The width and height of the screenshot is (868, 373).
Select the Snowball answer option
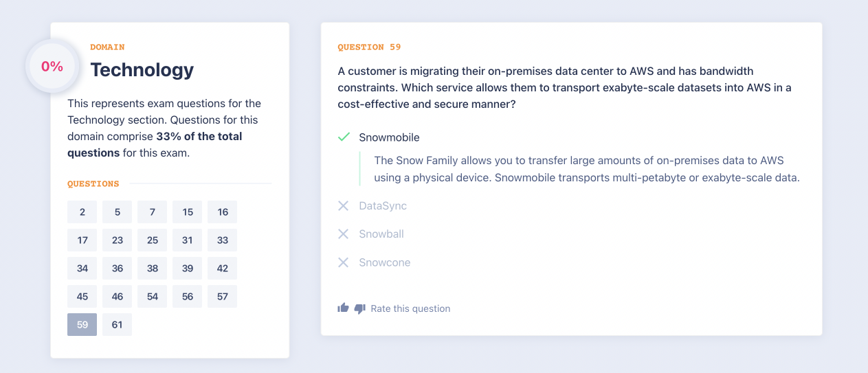381,234
